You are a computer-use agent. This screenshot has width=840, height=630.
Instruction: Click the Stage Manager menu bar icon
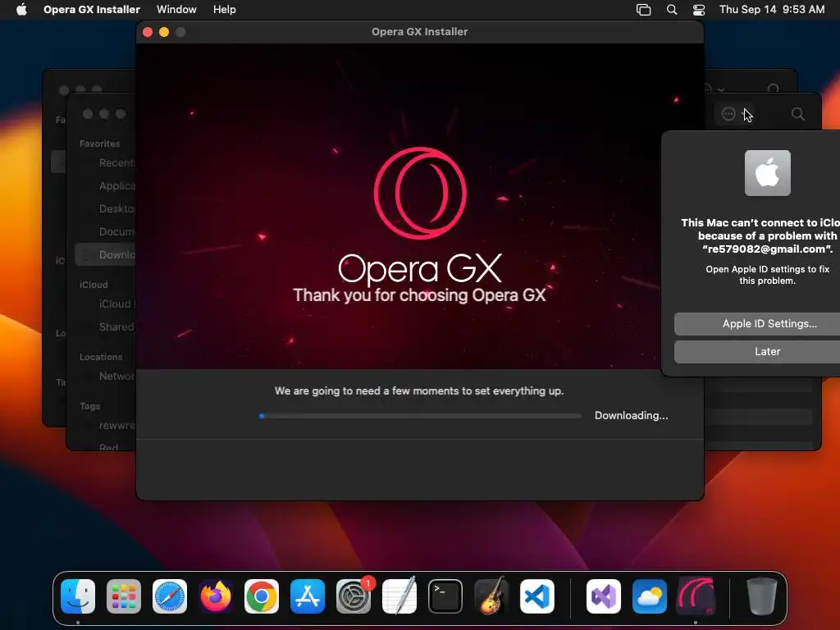(643, 10)
